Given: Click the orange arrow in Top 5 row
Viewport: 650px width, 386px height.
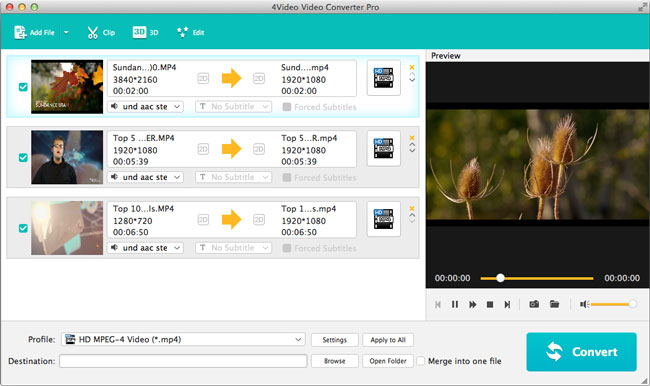Looking at the screenshot, I should click(x=231, y=148).
